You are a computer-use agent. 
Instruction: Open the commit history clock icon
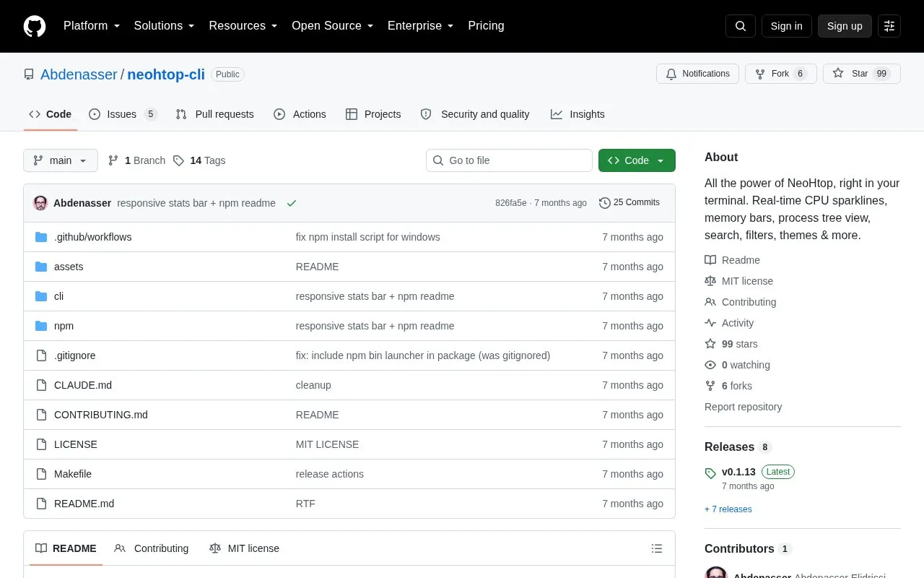tap(605, 203)
